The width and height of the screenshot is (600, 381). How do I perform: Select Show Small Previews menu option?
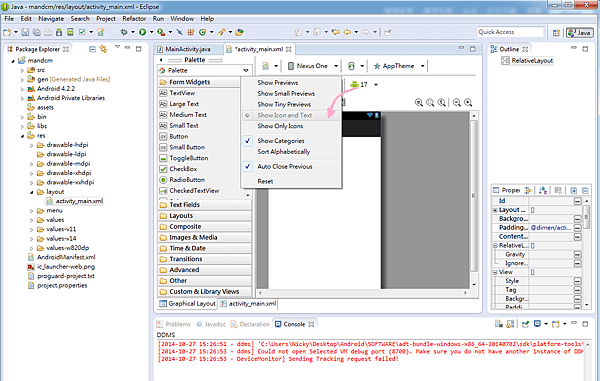(291, 93)
